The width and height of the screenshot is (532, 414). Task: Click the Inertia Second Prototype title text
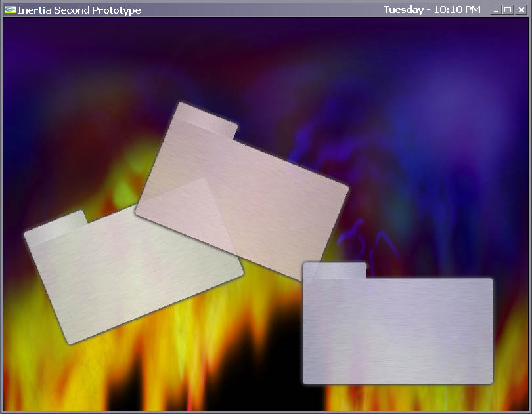click(79, 10)
